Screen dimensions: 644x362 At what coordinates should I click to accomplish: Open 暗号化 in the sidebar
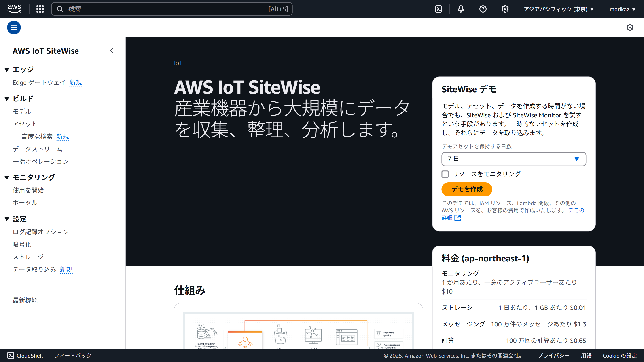coord(22,244)
